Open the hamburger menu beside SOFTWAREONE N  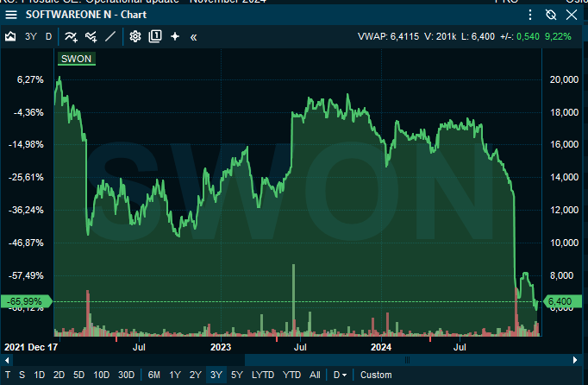[x=10, y=15]
